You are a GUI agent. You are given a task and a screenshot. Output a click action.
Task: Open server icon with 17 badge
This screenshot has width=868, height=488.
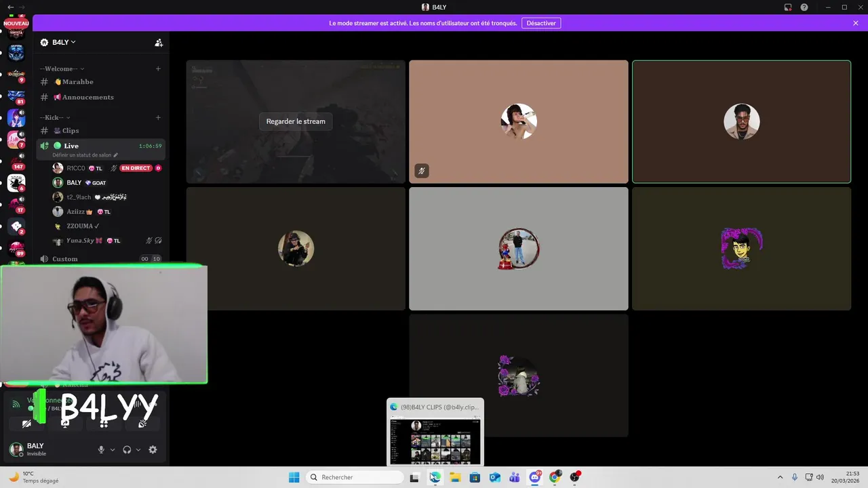(x=16, y=204)
